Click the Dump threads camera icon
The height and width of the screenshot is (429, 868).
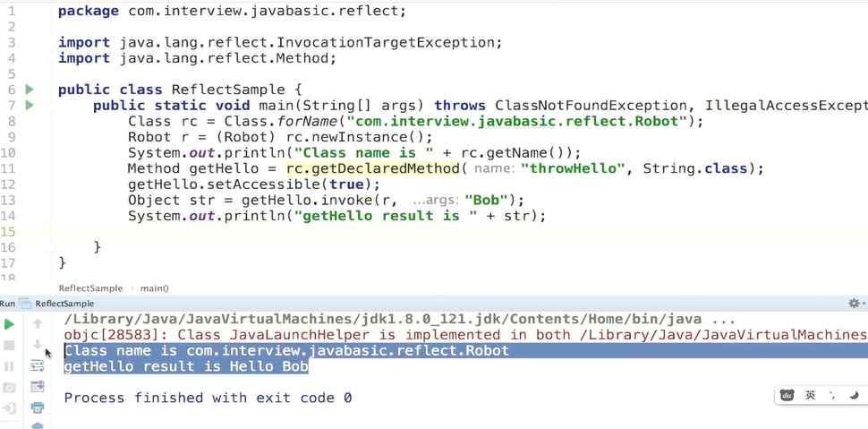(x=10, y=388)
